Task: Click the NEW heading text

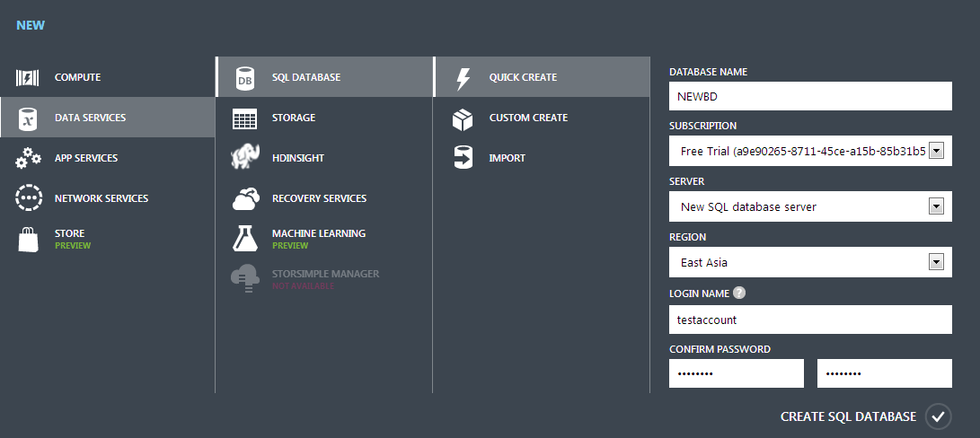Action: 31,26
